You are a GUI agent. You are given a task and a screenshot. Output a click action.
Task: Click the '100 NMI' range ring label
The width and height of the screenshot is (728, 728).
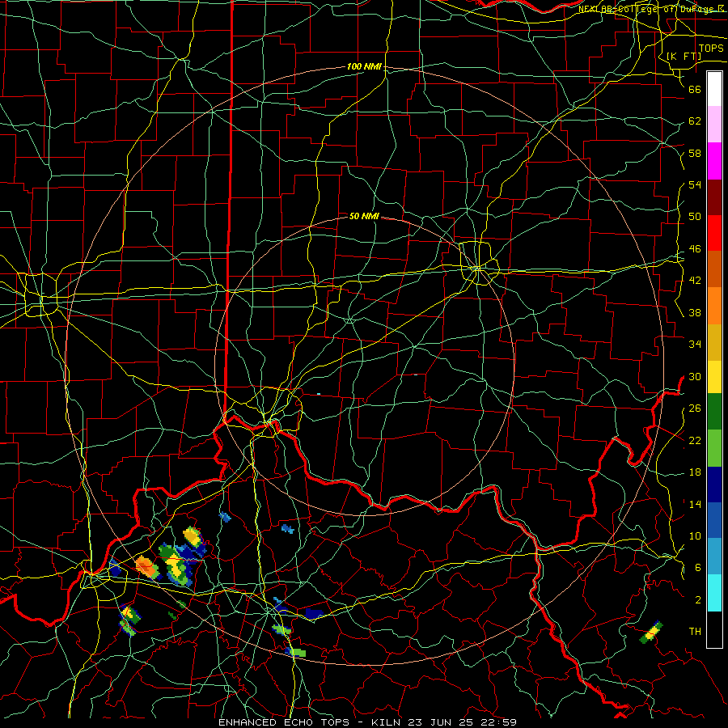click(x=364, y=67)
